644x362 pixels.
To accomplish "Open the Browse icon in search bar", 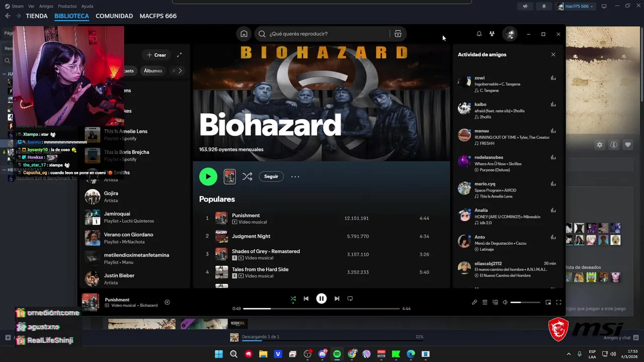I will (398, 34).
